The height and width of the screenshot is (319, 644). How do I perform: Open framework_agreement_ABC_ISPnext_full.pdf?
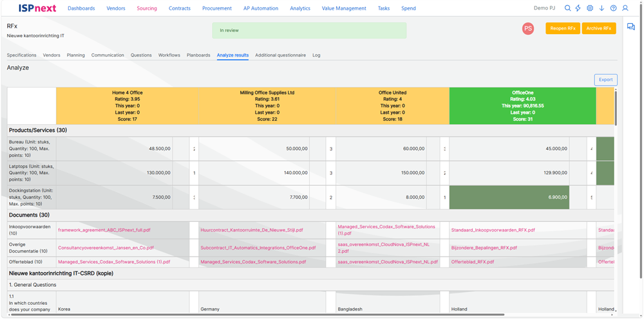coord(104,230)
